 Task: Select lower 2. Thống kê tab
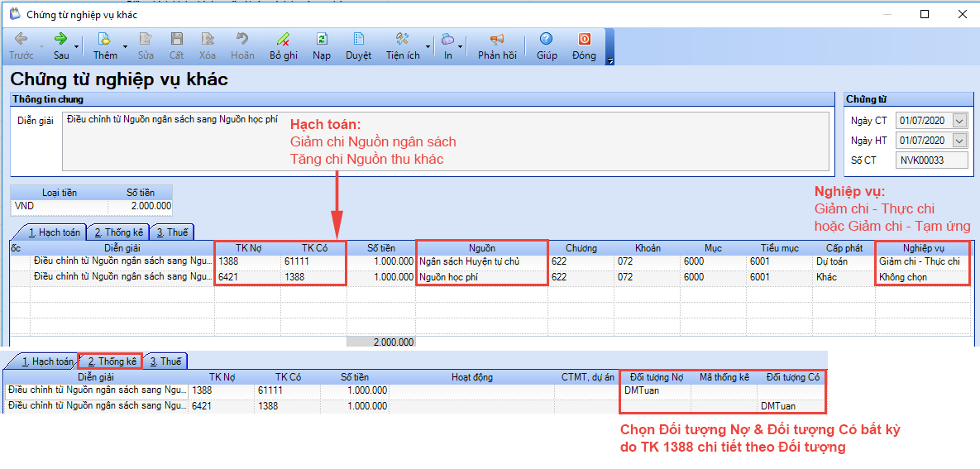coord(112,361)
